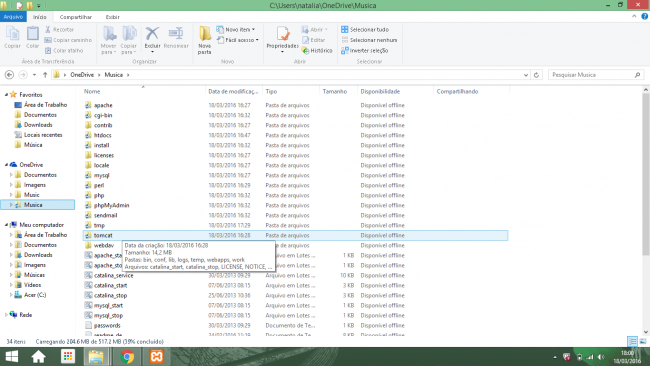Open Downloads under Favoritos
Screen dimensions: 650x366
click(38, 125)
